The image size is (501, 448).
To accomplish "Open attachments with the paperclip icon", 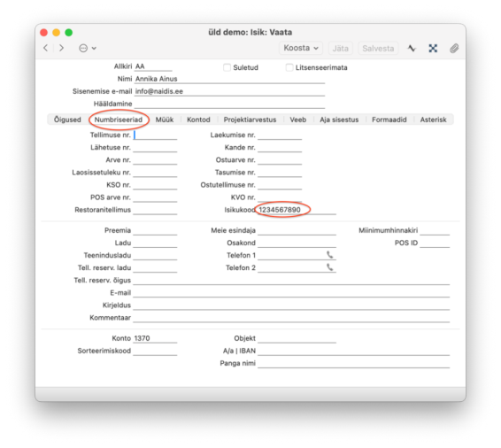I will click(454, 48).
